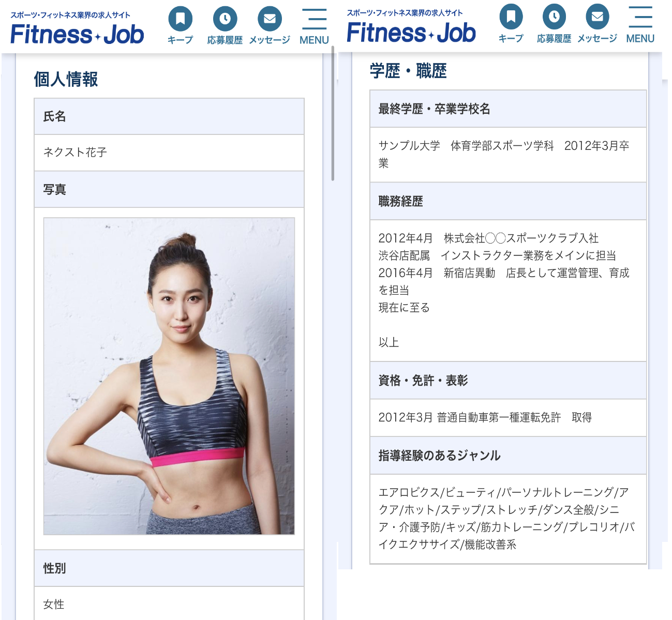Select the name ネクスト花子
672x620 pixels.
point(75,152)
